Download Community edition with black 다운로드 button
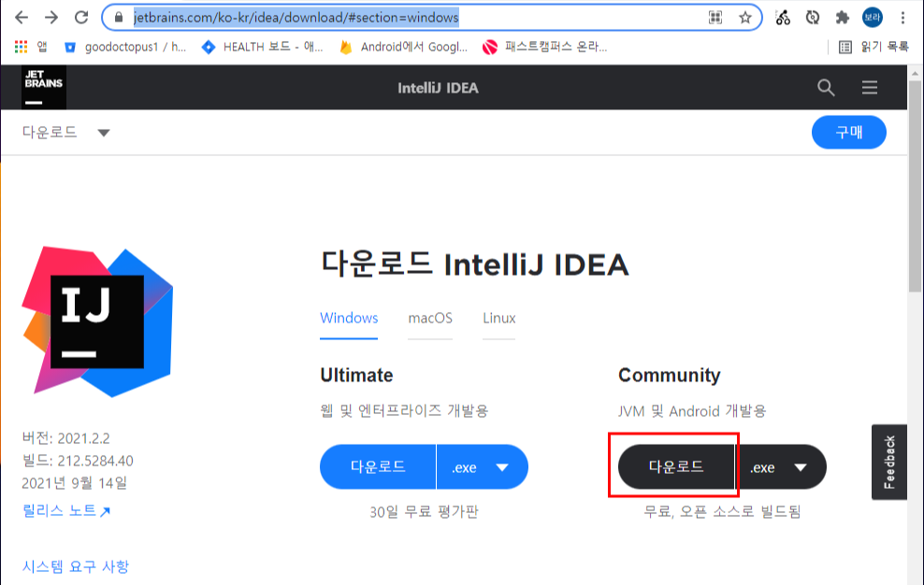Screen dimensions: 924x585 point(676,467)
